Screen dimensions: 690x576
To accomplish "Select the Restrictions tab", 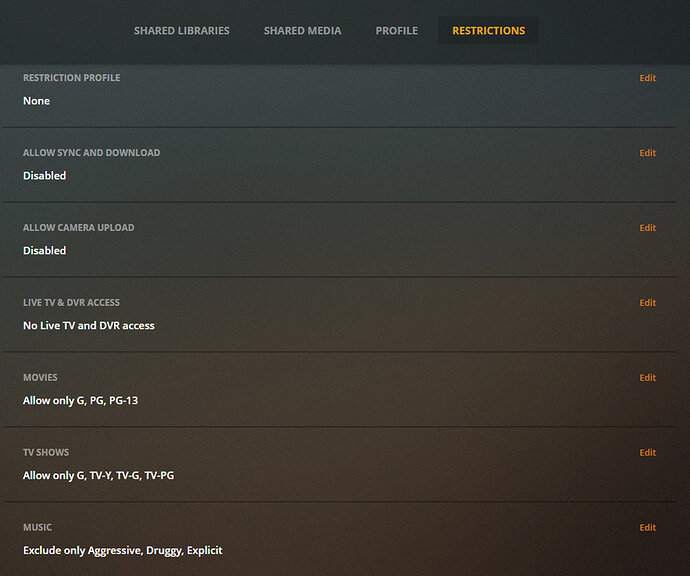I will pos(488,31).
